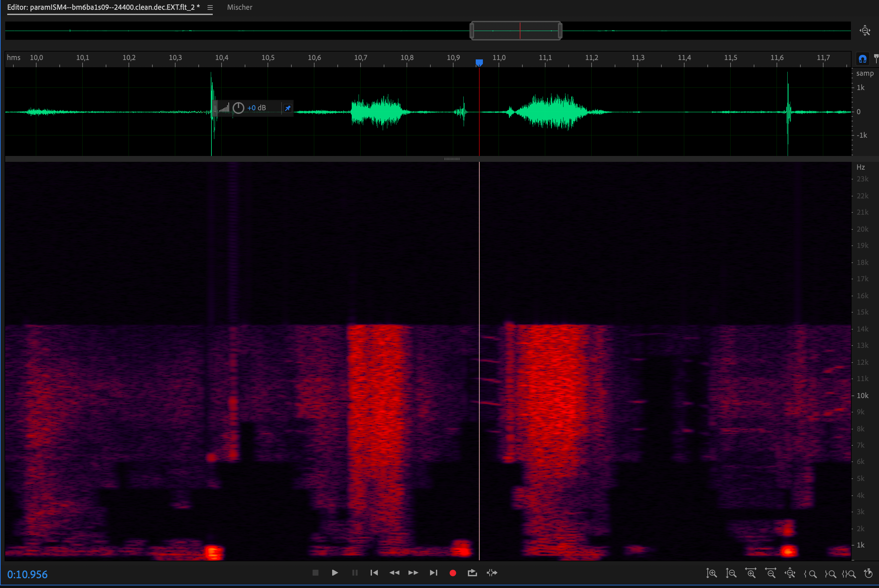Image resolution: width=879 pixels, height=588 pixels.
Task: Toggle Loop Playback icon
Action: [x=472, y=573]
